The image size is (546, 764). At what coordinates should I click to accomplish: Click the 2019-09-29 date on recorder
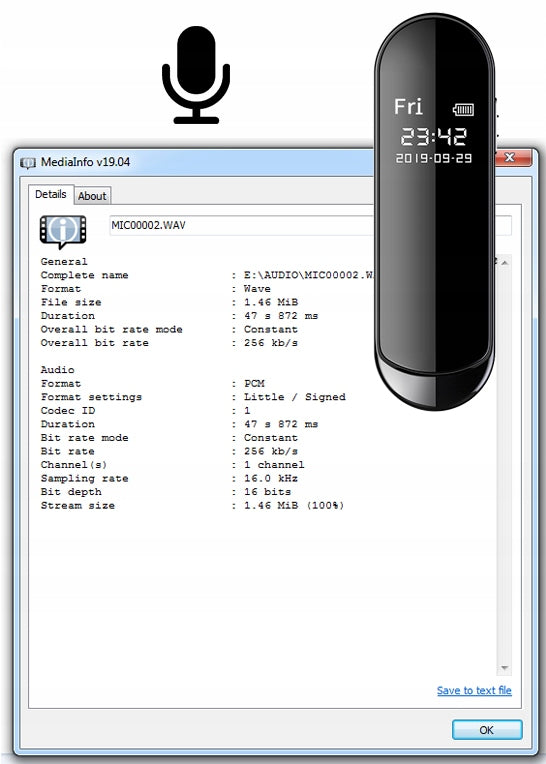click(433, 158)
